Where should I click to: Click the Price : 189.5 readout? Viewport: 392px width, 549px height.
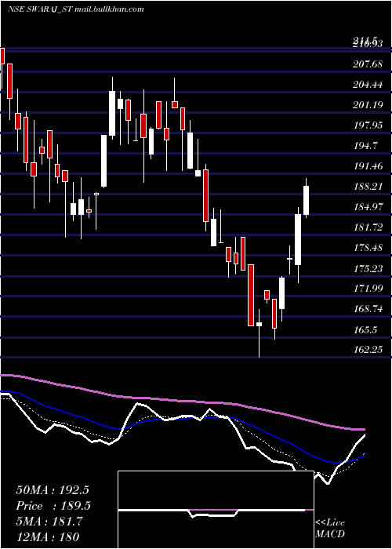(53, 506)
